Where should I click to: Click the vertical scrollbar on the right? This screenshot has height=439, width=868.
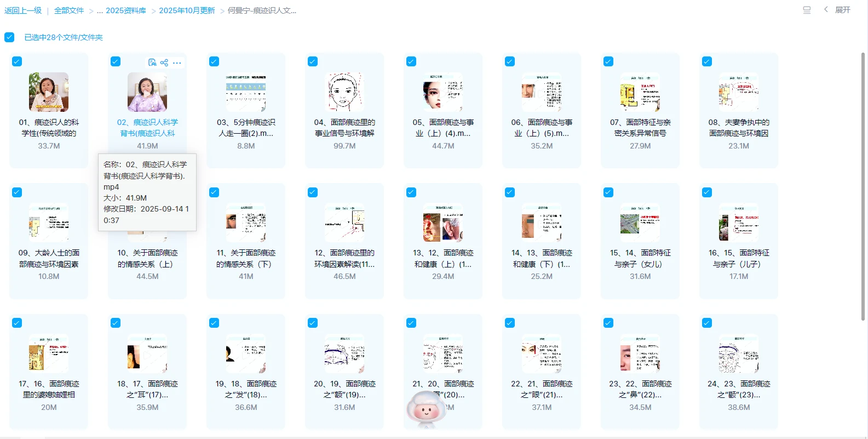[863, 186]
